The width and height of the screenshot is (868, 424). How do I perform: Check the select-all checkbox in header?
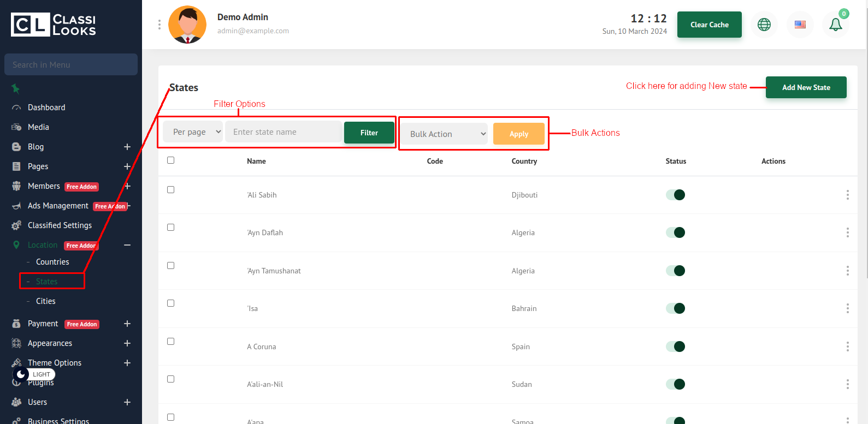pos(171,160)
